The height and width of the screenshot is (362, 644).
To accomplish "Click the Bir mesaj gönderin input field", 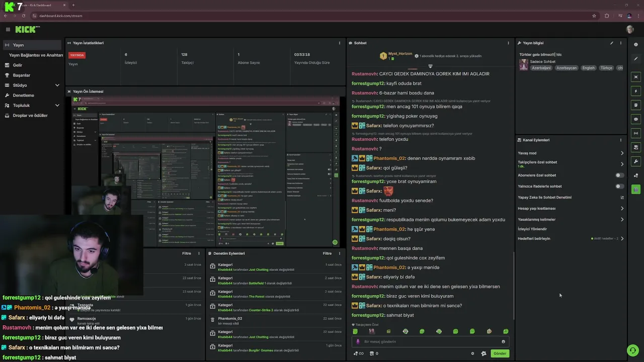I will tap(430, 341).
